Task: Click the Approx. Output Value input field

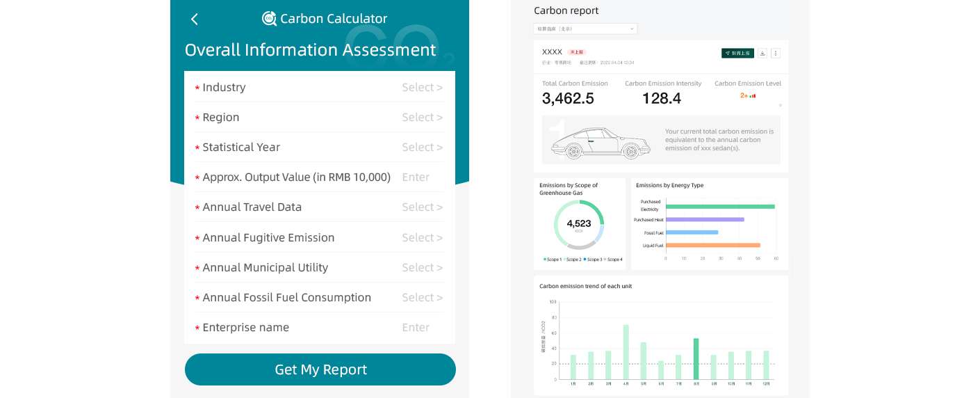Action: pos(320,177)
